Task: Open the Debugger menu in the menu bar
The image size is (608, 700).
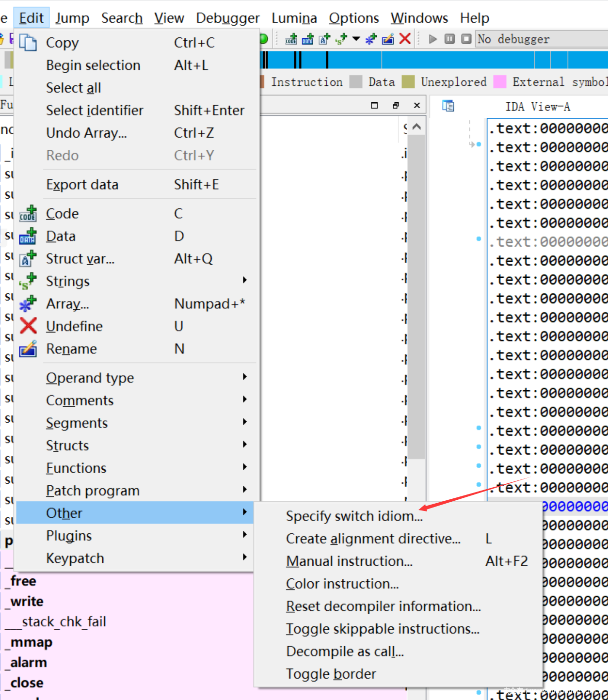Action: [227, 18]
